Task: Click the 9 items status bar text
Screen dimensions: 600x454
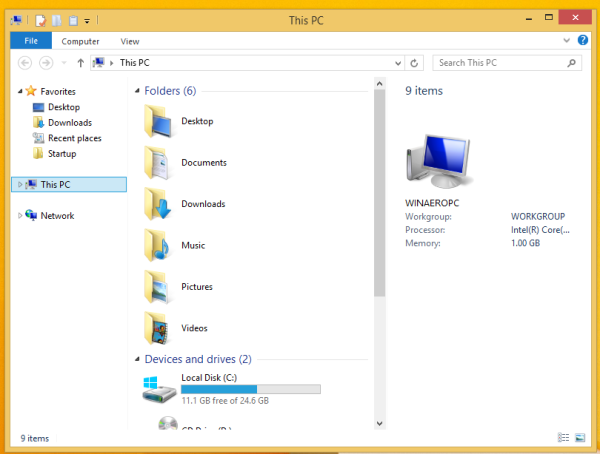Action: click(x=34, y=438)
